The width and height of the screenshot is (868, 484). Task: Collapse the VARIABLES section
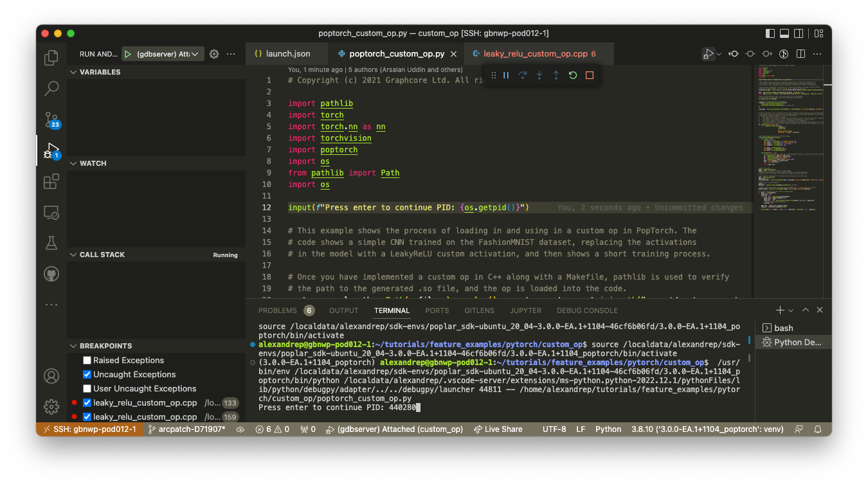coord(73,72)
